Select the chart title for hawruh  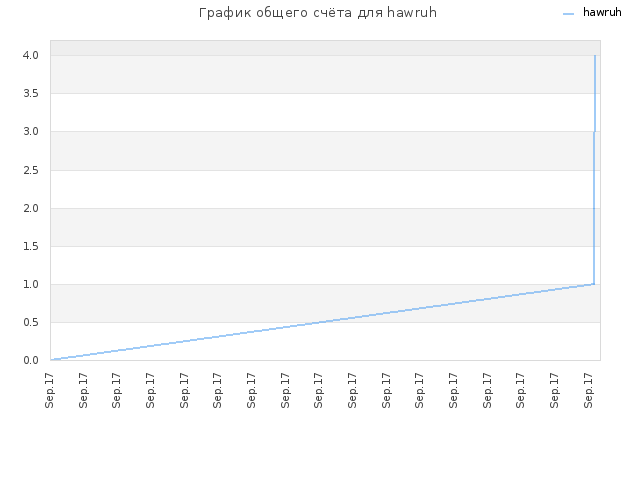318,13
